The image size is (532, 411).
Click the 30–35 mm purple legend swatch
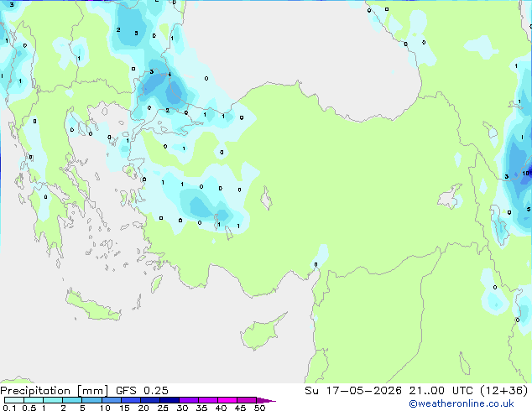tap(188, 400)
